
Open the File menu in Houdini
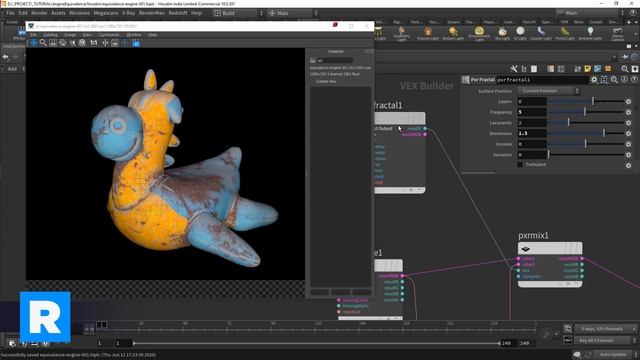click(x=10, y=13)
